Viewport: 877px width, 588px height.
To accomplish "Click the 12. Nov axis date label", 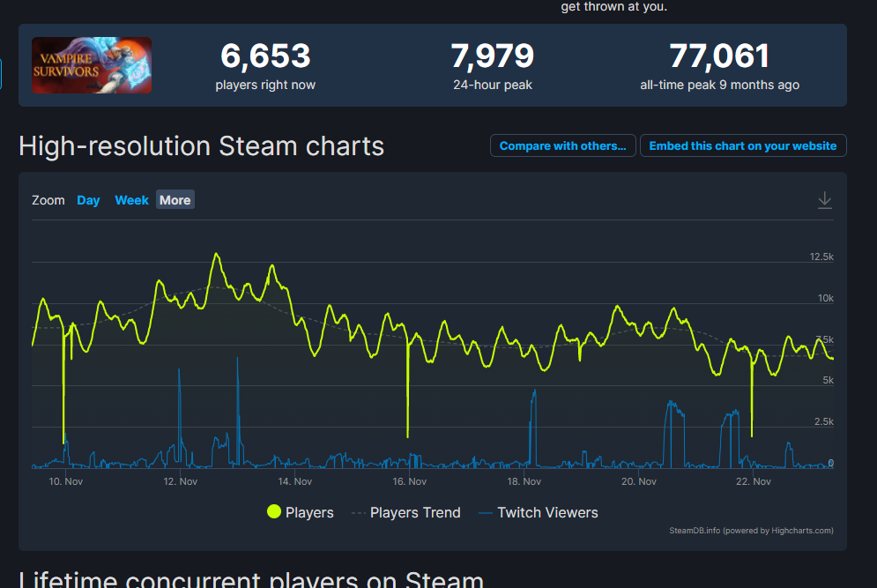I will point(180,481).
